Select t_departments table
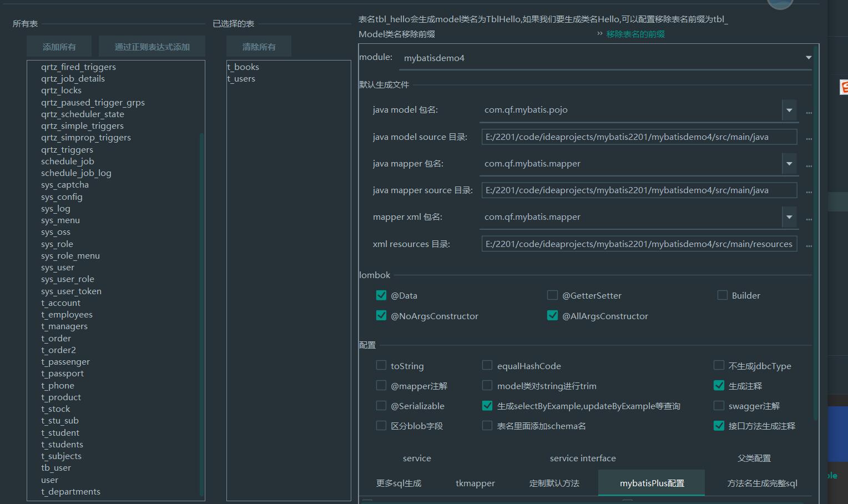848x504 pixels. tap(70, 491)
